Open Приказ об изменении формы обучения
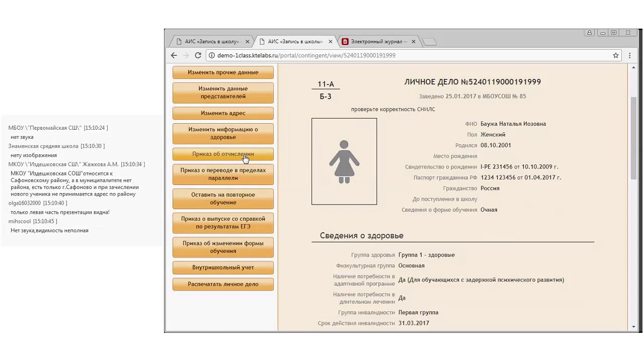This screenshot has height=362, width=644. click(x=223, y=247)
